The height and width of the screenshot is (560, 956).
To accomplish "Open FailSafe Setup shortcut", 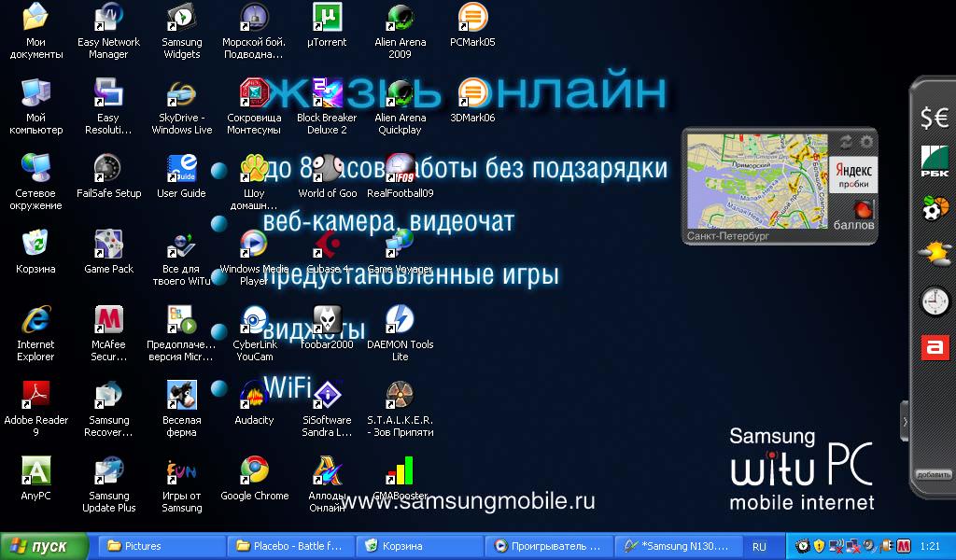I will 108,168.
